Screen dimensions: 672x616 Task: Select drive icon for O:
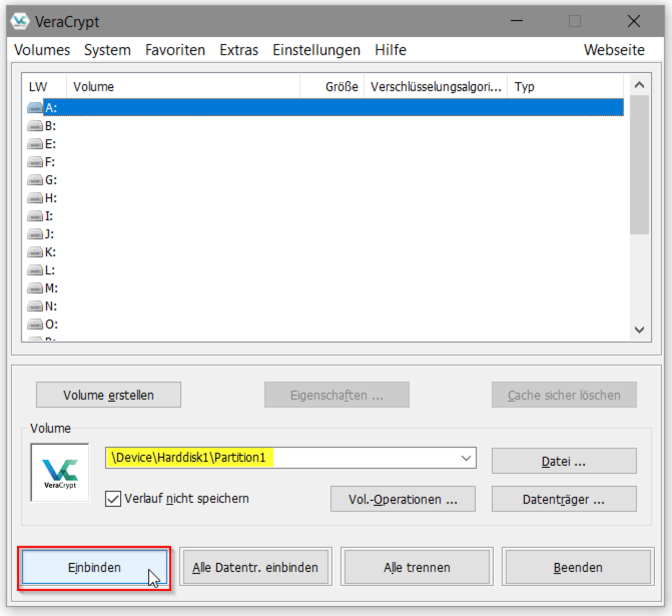coord(35,324)
